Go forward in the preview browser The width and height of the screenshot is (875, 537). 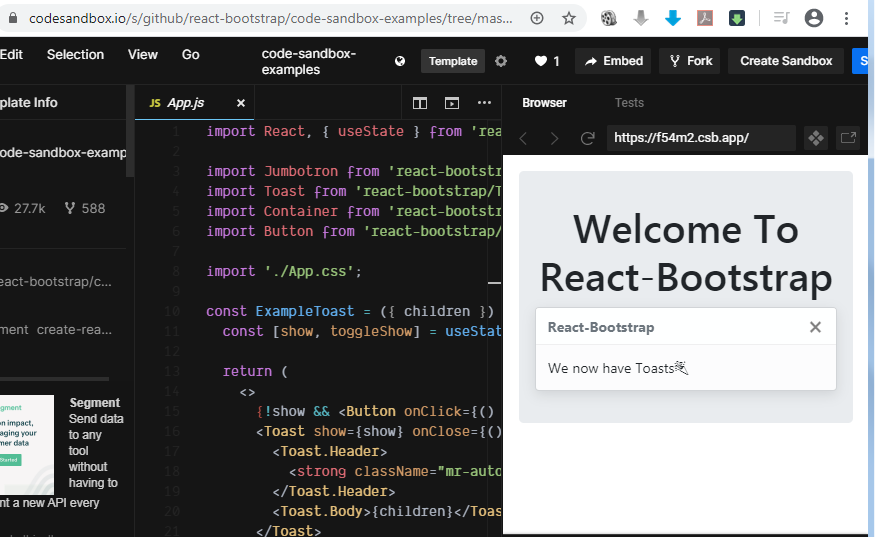coord(554,138)
